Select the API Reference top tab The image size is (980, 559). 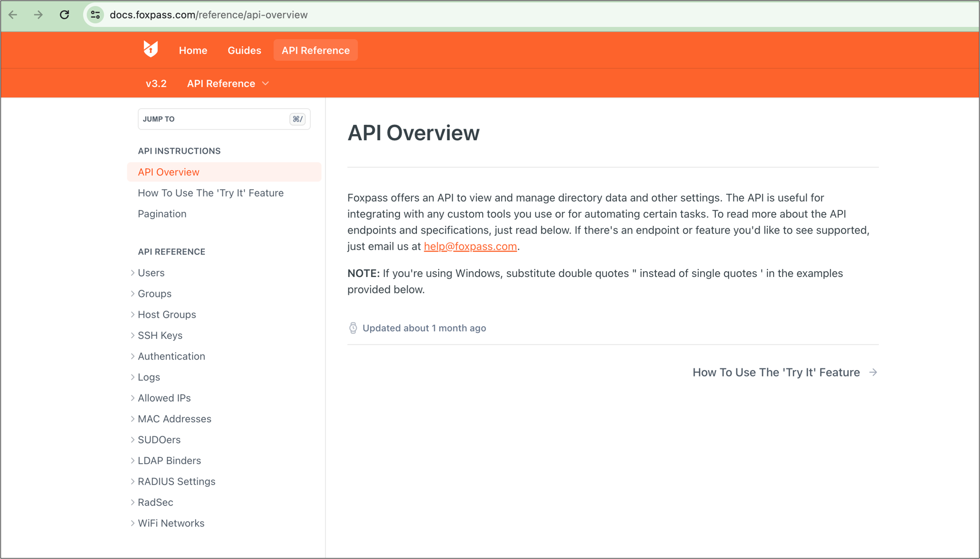315,51
